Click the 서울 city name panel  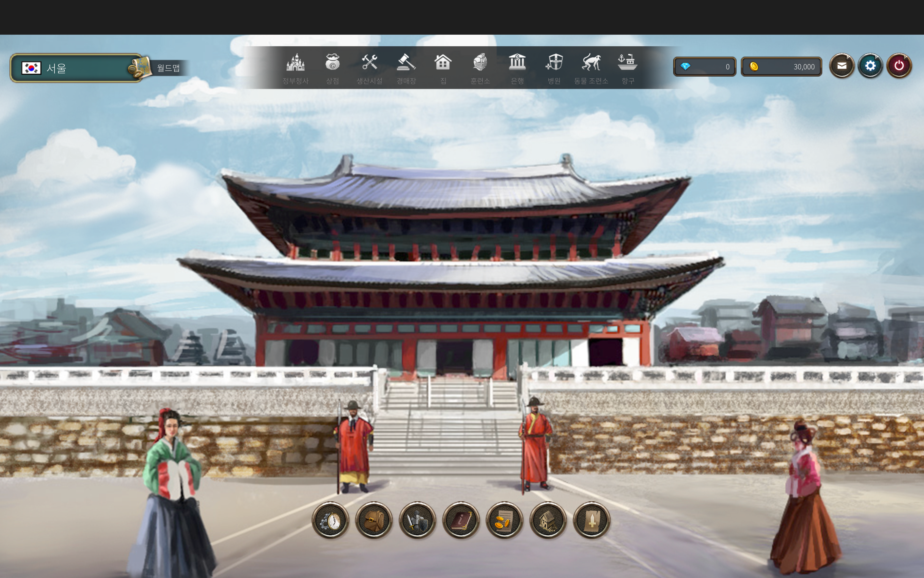tap(76, 68)
